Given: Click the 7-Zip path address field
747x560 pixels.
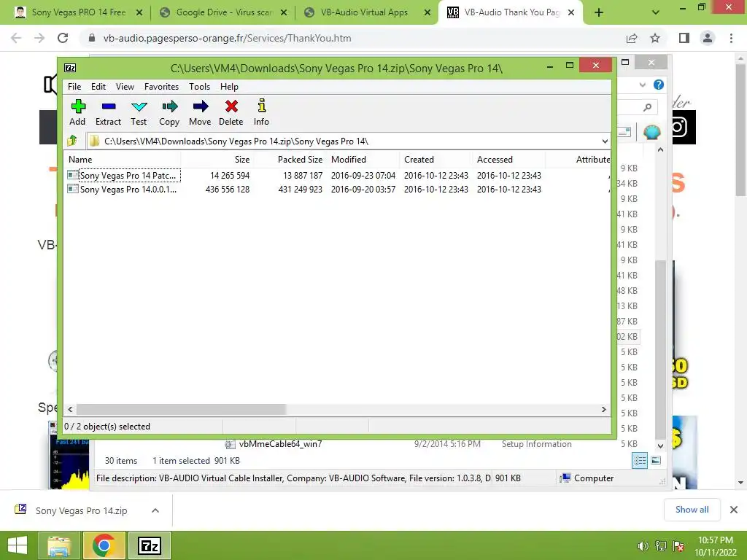Looking at the screenshot, I should coord(348,141).
